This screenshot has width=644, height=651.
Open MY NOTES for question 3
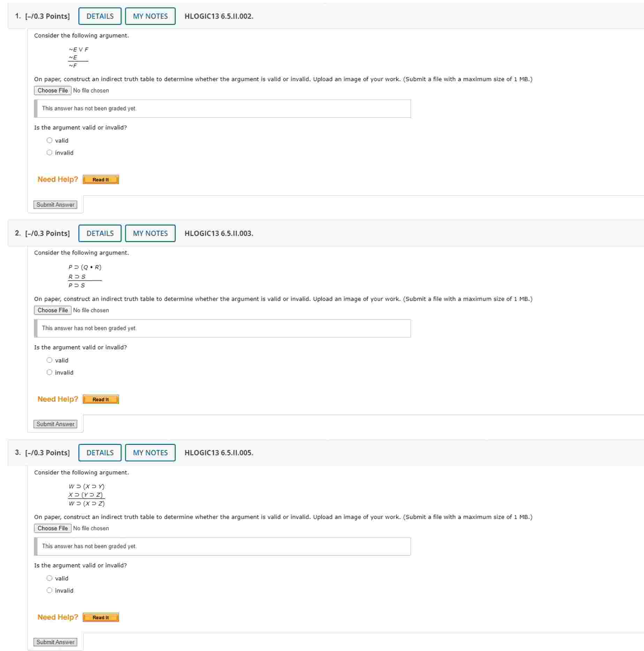[150, 453]
